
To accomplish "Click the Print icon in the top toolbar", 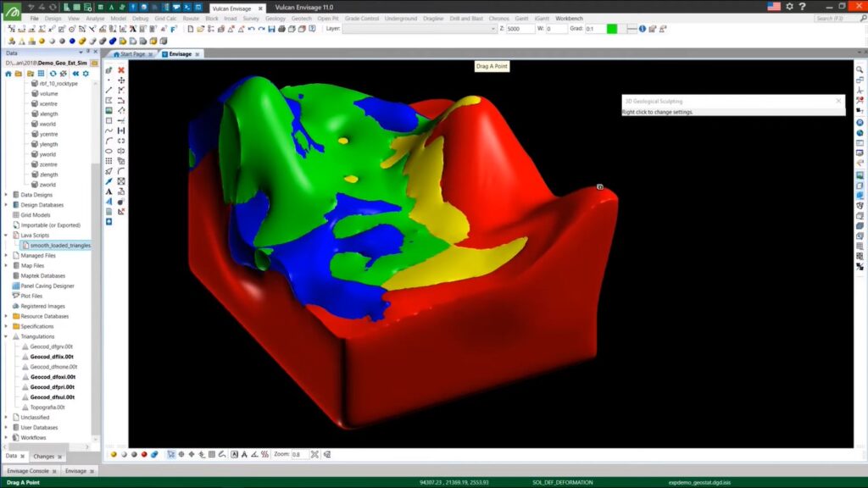I will (x=281, y=29).
